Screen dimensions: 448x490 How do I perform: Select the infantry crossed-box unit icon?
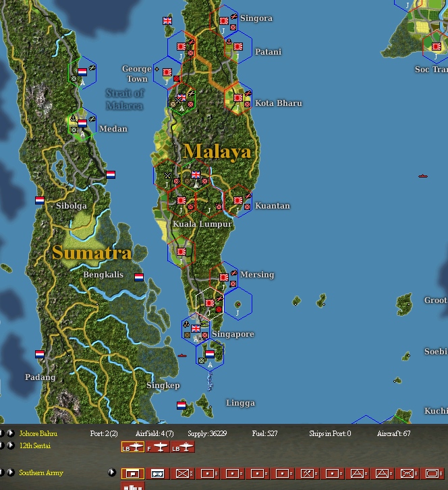pos(183,473)
